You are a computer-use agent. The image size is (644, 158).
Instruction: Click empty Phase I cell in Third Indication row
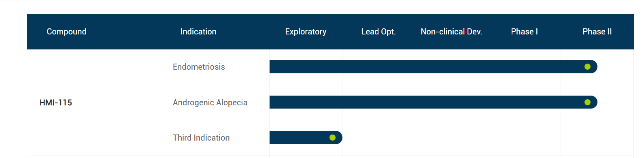(524, 138)
